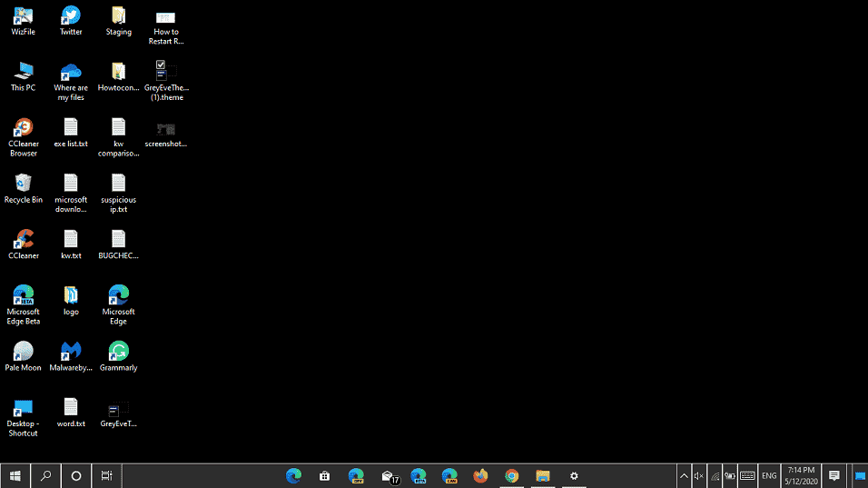Select the Pale Moon shortcut
The height and width of the screenshot is (488, 868).
click(24, 357)
